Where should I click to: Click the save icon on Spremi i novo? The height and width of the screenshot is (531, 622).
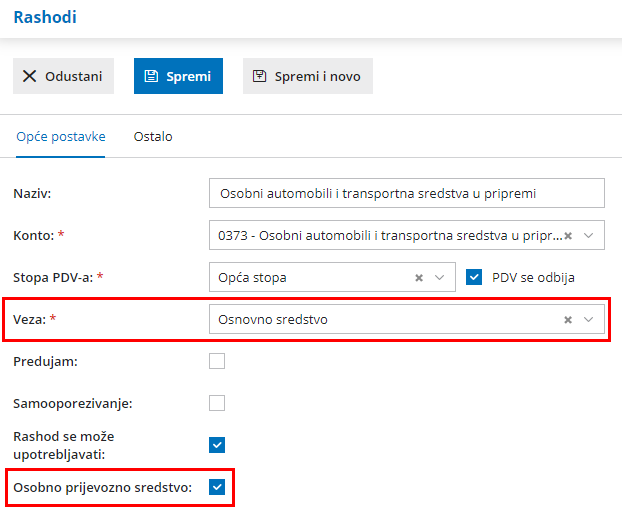click(x=259, y=76)
